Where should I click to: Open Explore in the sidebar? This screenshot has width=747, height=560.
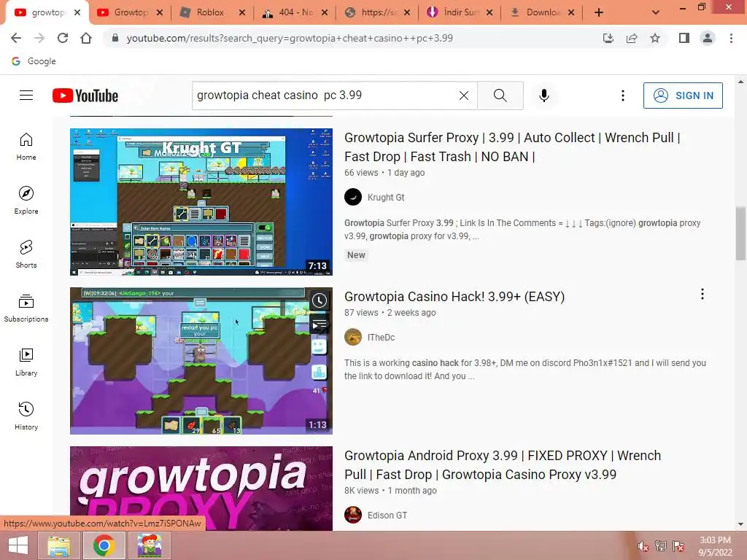click(26, 200)
